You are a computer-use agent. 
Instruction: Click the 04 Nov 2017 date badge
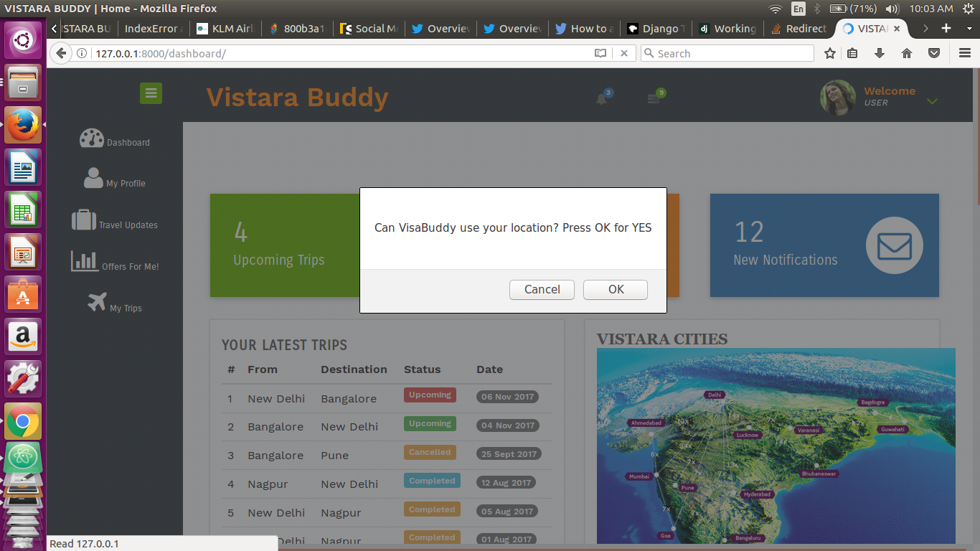tap(508, 425)
